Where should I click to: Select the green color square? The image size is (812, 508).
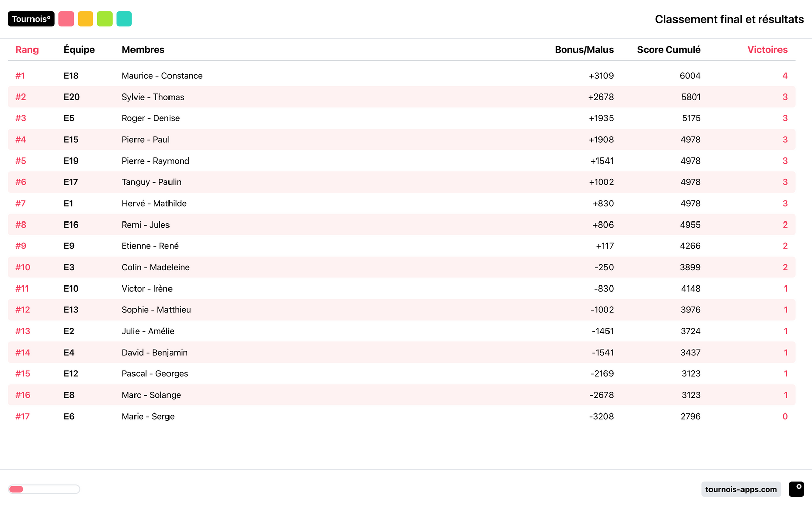(105, 19)
